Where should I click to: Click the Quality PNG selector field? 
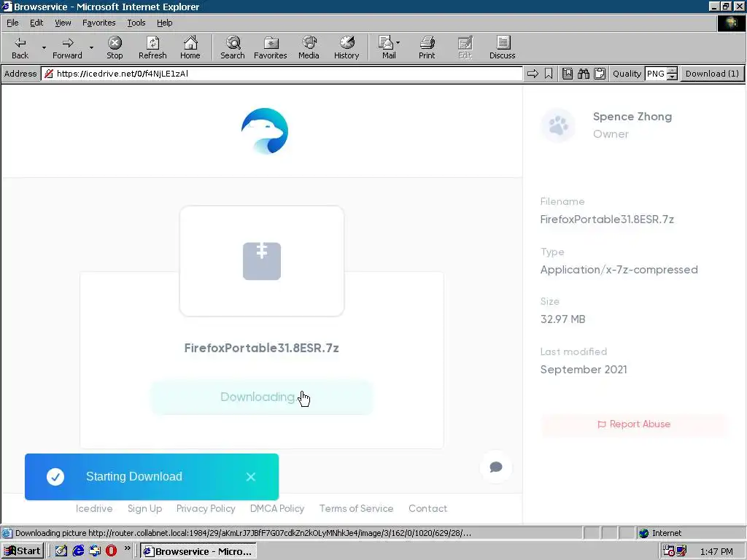(656, 74)
